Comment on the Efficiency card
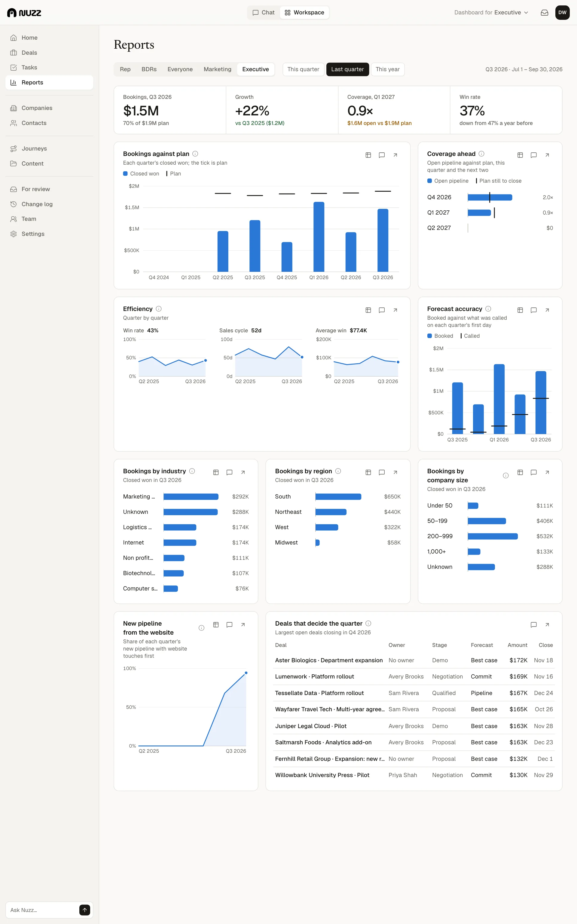Viewport: 577px width, 924px height. click(382, 310)
